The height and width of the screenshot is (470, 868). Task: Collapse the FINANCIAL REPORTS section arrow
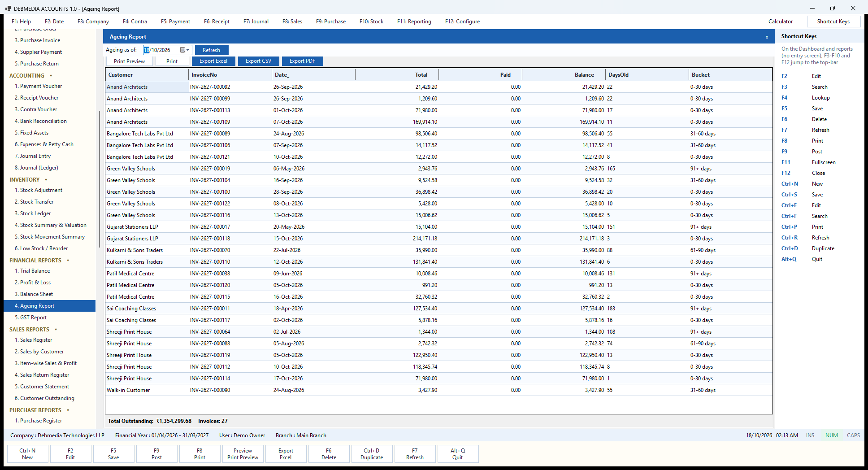click(68, 261)
